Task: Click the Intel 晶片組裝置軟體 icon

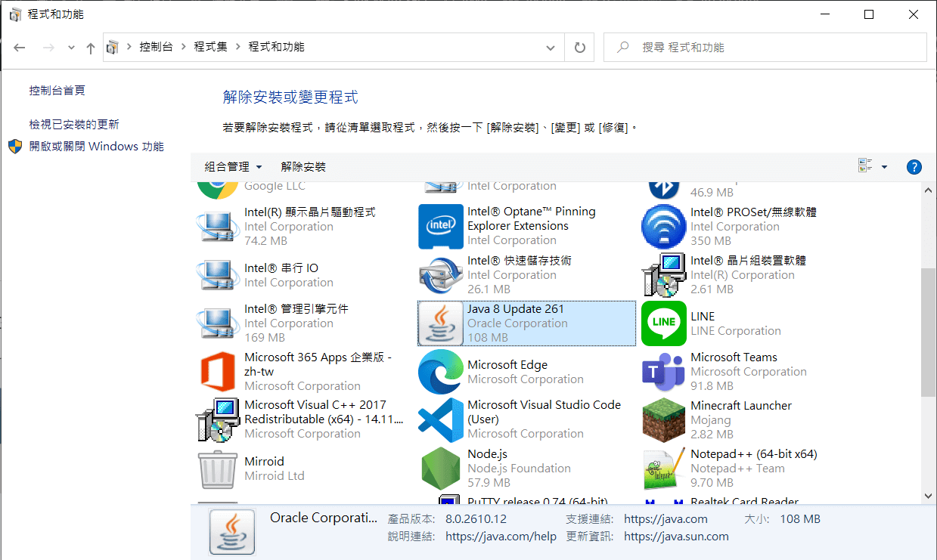Action: 664,275
